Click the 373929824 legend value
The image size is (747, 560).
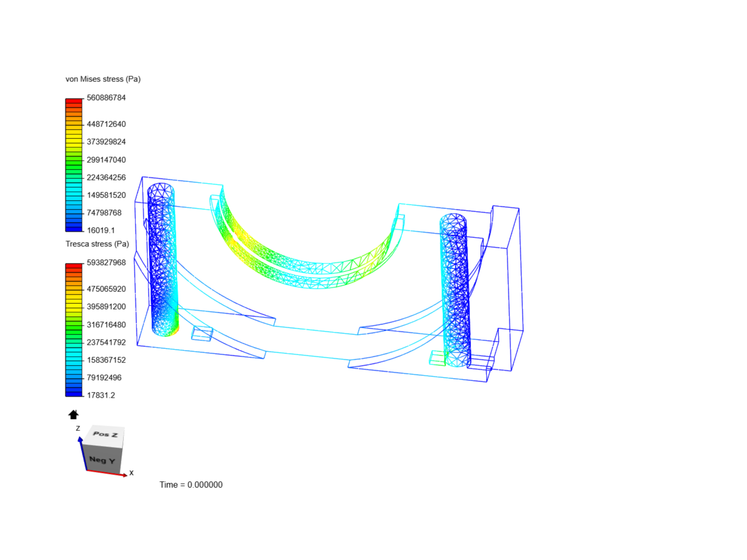click(x=106, y=142)
